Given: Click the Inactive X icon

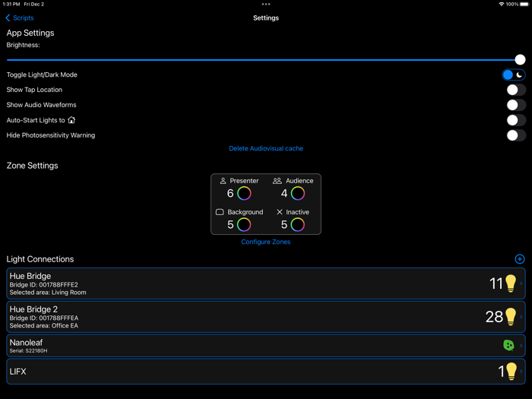Looking at the screenshot, I should [x=280, y=212].
